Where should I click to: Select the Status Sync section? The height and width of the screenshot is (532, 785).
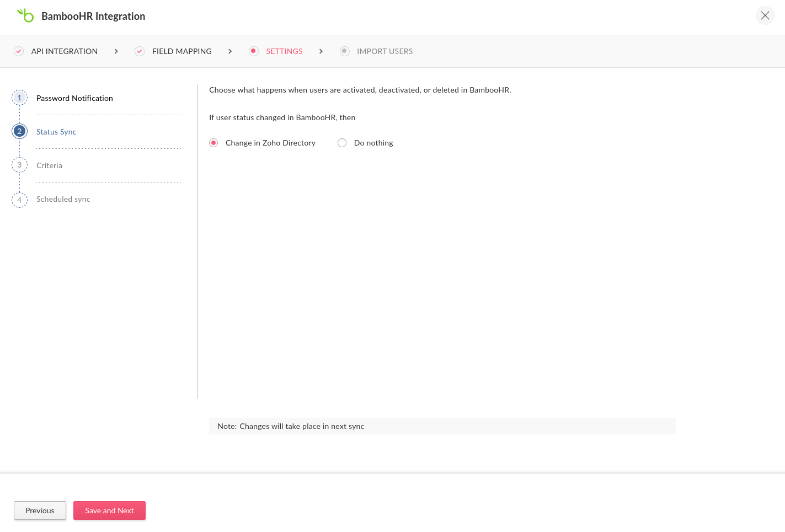(x=56, y=132)
